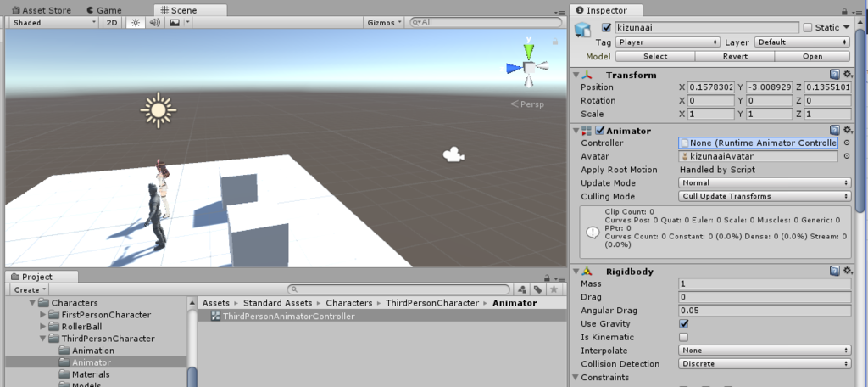
Task: Collapse the ThirdPersonCharacter folder
Action: (x=42, y=339)
